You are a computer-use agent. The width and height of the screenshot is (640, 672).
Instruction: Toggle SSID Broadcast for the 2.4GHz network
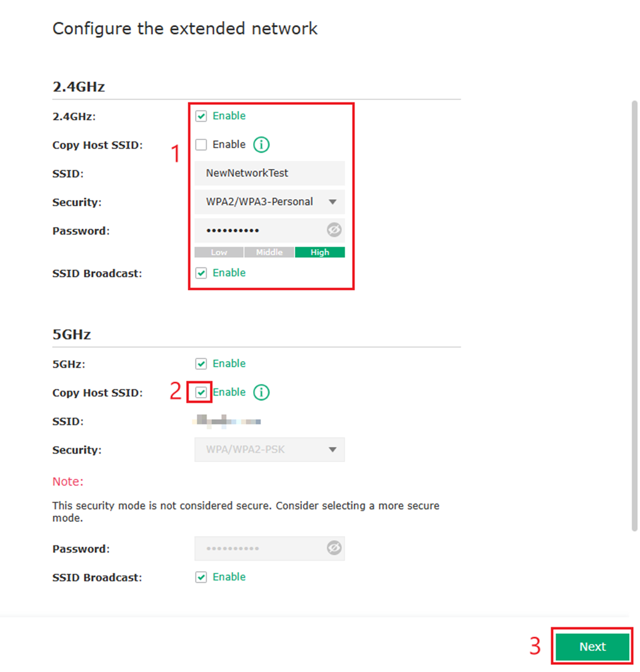201,273
